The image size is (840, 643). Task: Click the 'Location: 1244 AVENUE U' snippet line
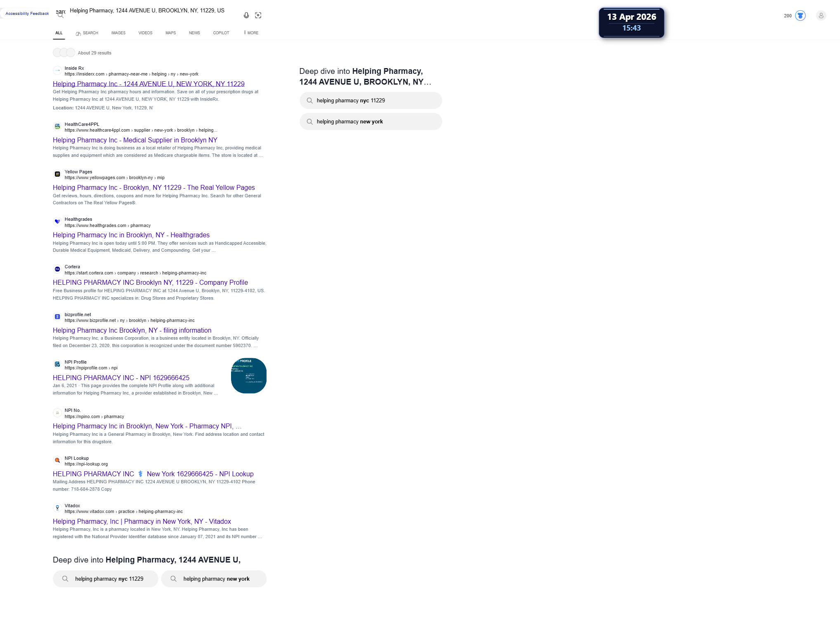103,108
